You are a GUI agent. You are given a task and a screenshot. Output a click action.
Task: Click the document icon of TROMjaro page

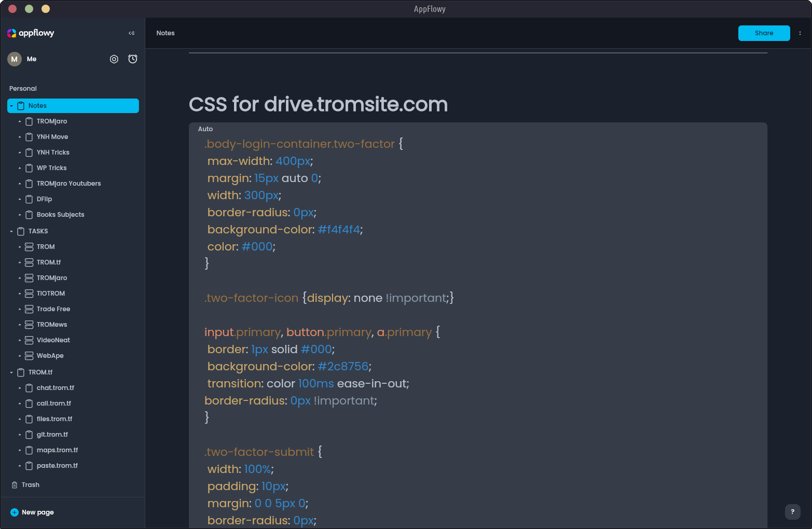[29, 121]
